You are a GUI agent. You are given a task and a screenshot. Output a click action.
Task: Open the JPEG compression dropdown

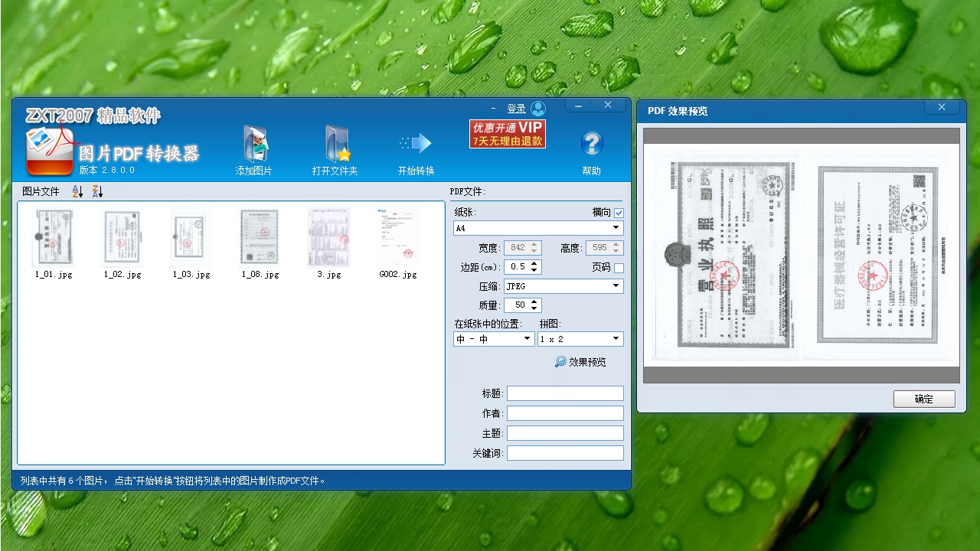[563, 285]
